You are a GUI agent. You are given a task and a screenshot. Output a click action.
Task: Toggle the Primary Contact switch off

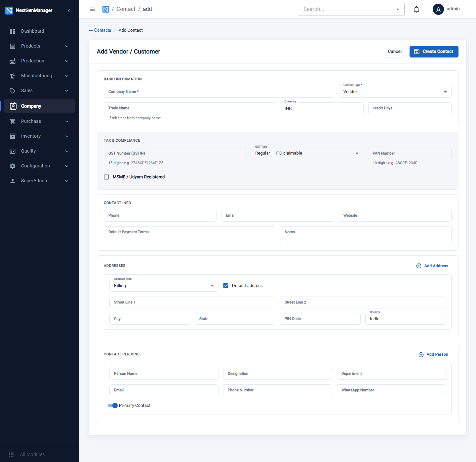point(113,406)
